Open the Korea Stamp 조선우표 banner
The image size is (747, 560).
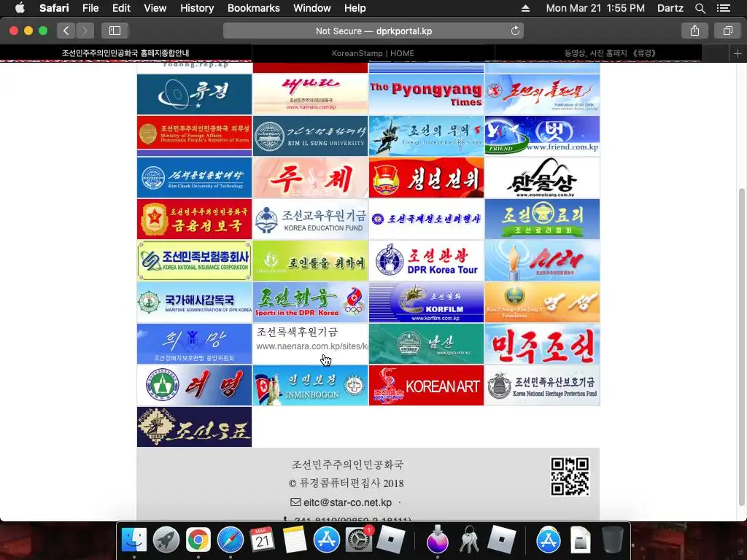pyautogui.click(x=194, y=427)
